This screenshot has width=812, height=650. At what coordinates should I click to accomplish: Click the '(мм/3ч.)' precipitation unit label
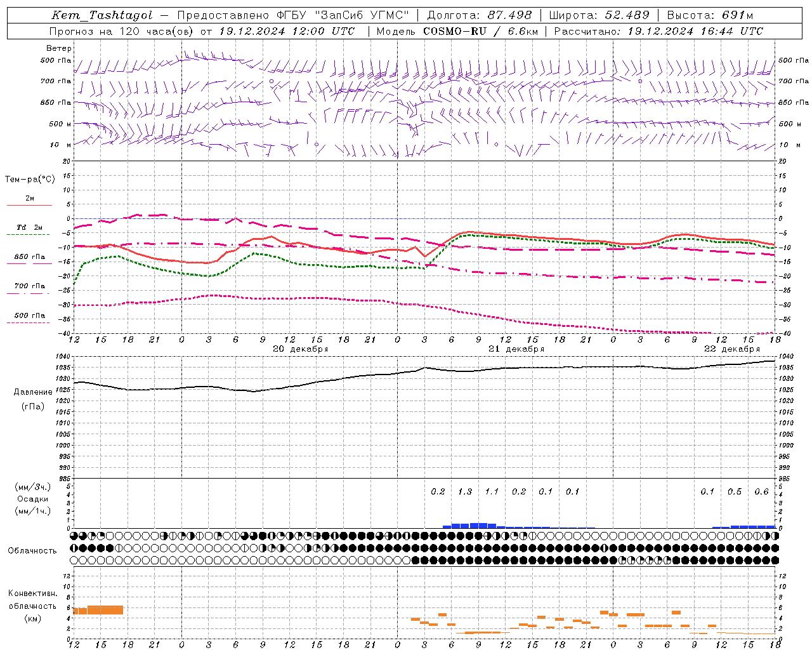pos(33,487)
